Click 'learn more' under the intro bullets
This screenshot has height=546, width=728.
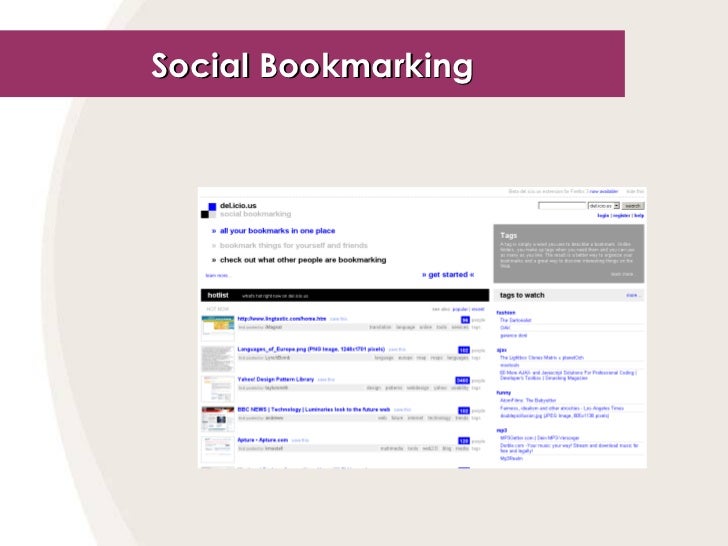click(218, 276)
